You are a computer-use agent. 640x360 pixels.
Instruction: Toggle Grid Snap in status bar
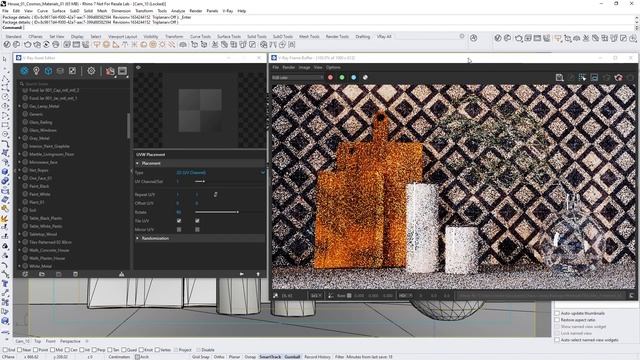(200, 357)
